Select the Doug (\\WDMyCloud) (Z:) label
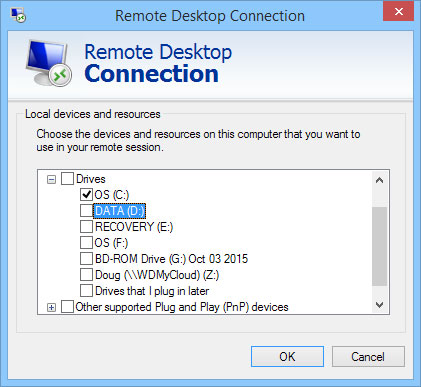The height and width of the screenshot is (387, 421). tap(157, 275)
